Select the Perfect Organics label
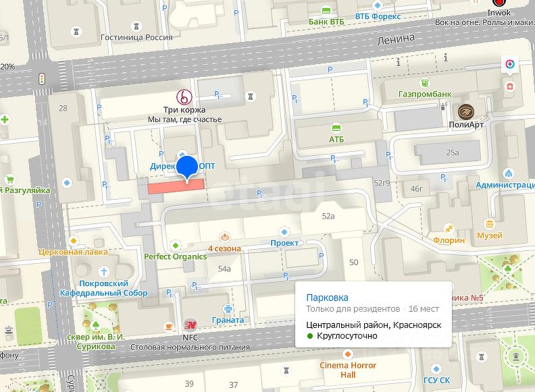This screenshot has width=535, height=392. pos(176,256)
